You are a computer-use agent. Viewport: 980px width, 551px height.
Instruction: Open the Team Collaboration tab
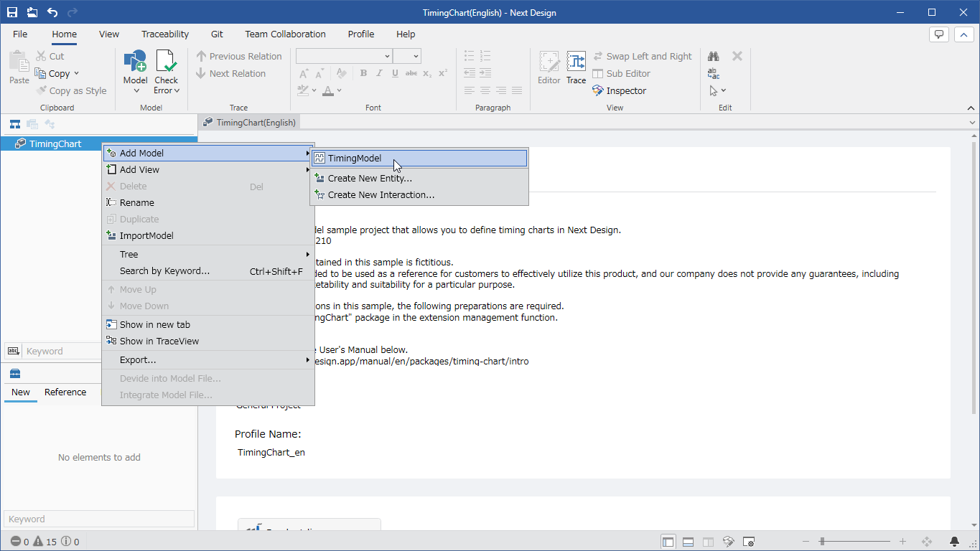click(x=285, y=34)
